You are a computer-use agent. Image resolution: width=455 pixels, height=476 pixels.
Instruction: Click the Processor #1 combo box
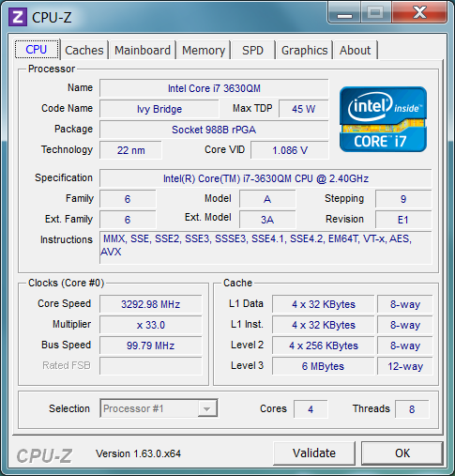159,408
